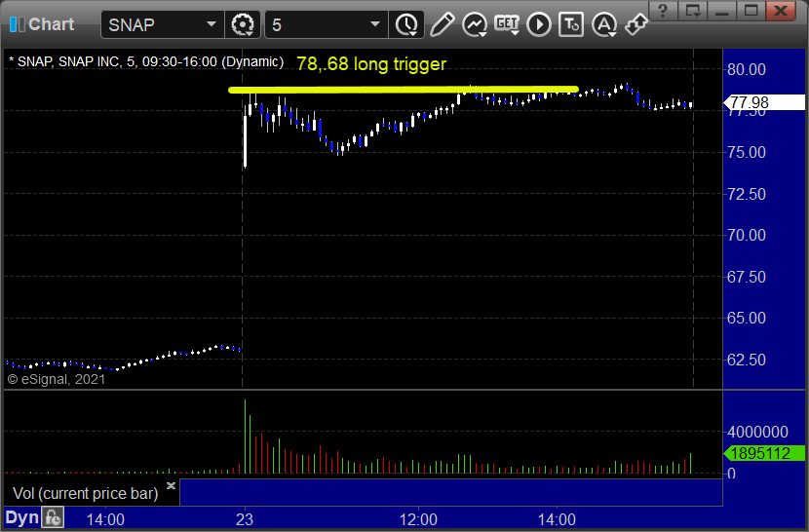
Task: Click the play replay button
Action: [539, 24]
